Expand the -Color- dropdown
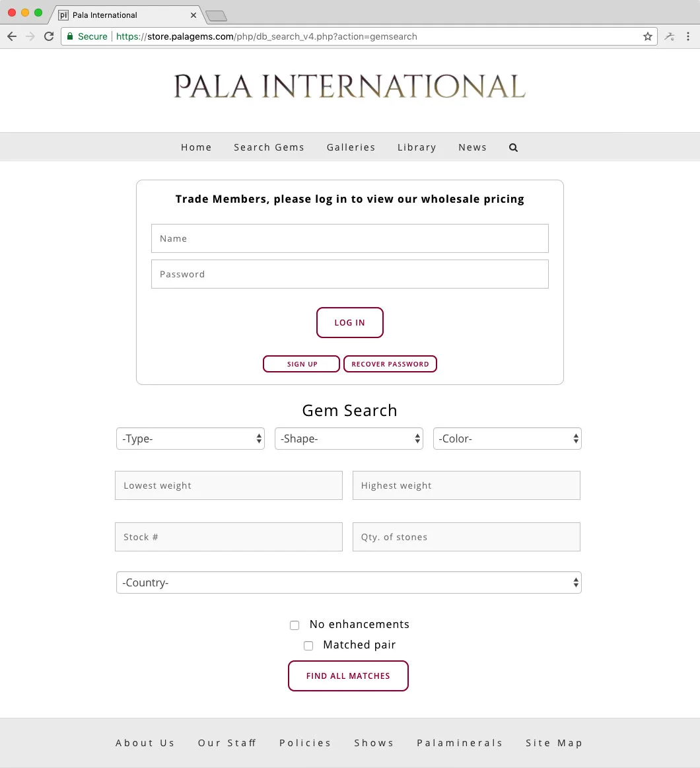 pos(507,438)
